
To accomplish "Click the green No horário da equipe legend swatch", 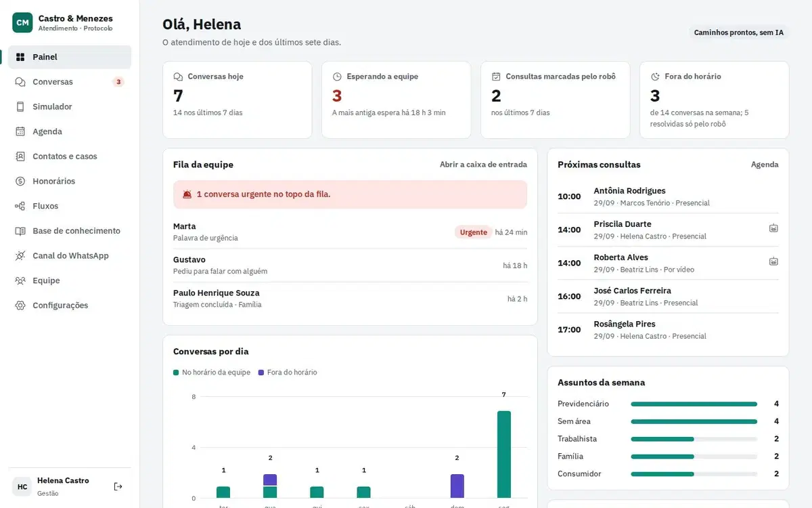I will click(x=176, y=373).
